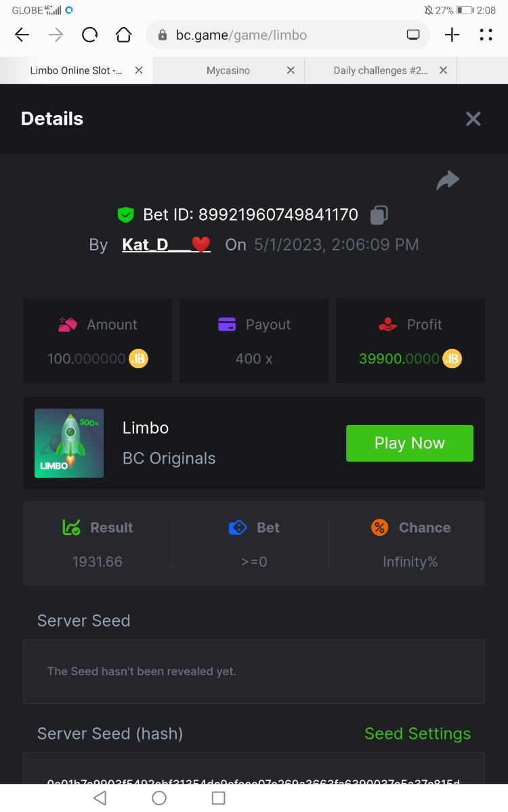Tap the browser back arrow
The height and width of the screenshot is (812, 508).
[x=22, y=35]
